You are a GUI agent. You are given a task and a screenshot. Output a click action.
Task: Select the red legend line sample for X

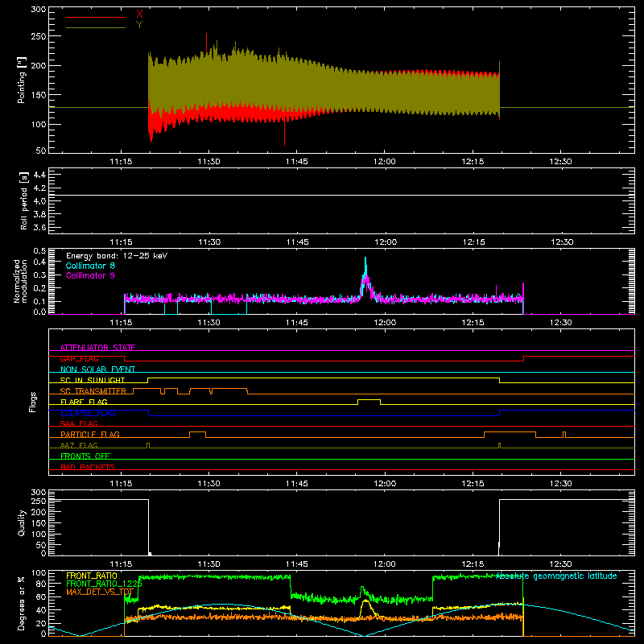point(96,17)
